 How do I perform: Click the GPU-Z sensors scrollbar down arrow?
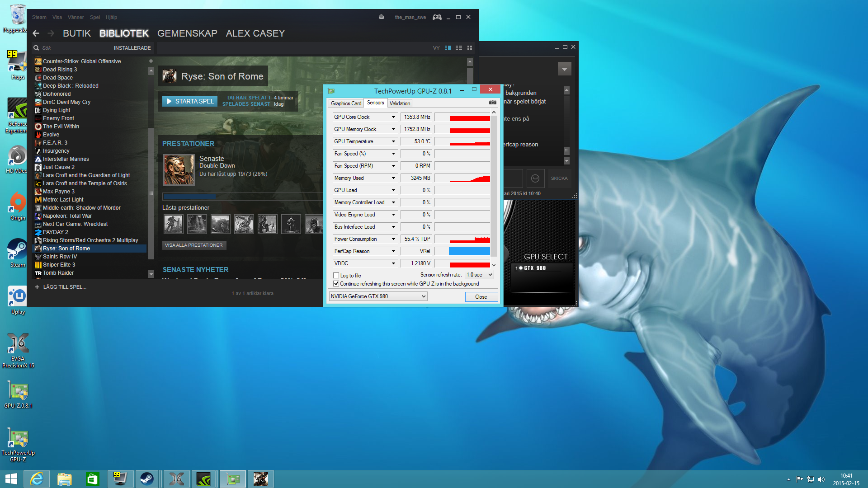tap(494, 265)
